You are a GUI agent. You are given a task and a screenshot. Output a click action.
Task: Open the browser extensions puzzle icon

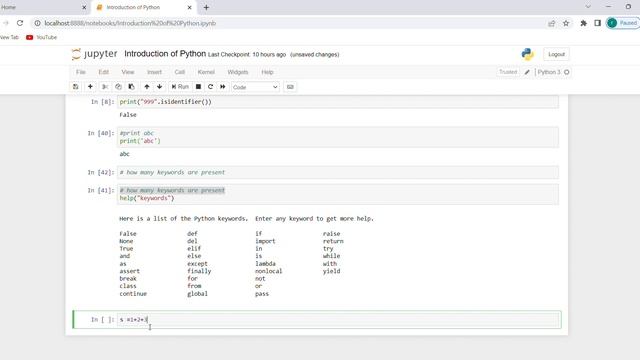pos(584,23)
